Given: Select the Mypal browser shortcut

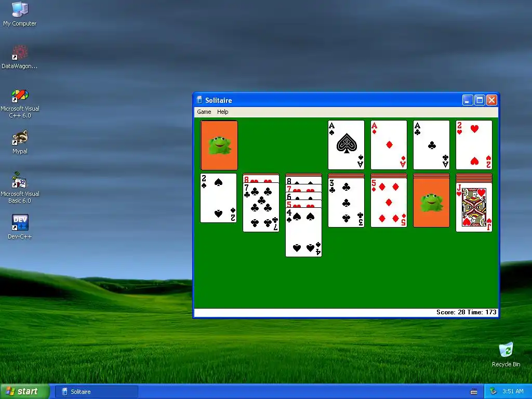Looking at the screenshot, I should (20, 142).
